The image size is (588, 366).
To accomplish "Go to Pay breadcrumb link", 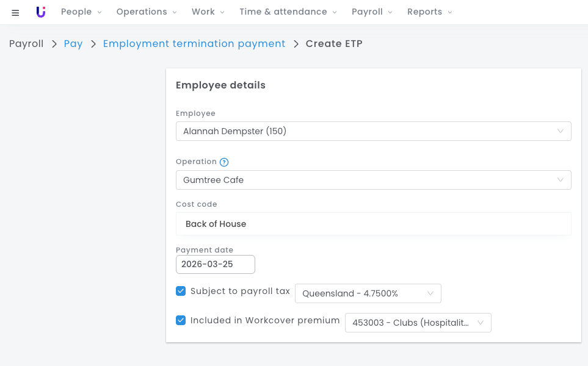I will tap(73, 44).
